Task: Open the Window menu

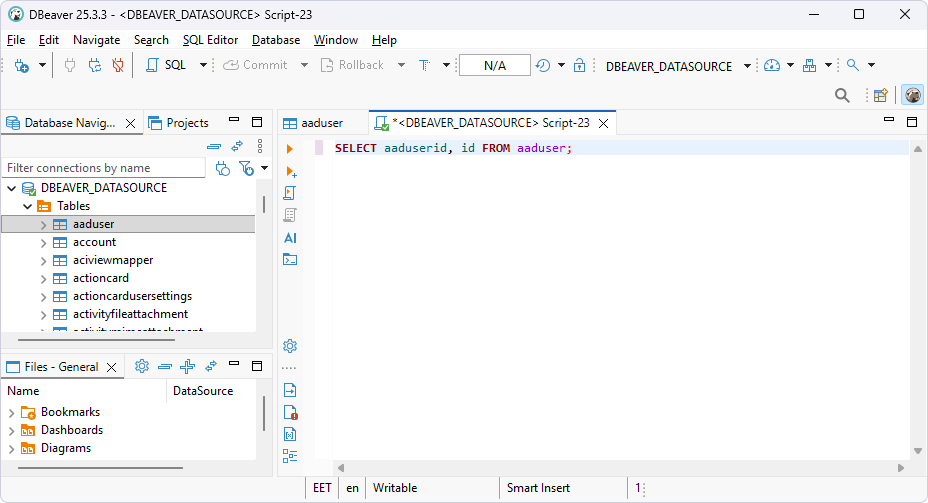Action: point(336,40)
